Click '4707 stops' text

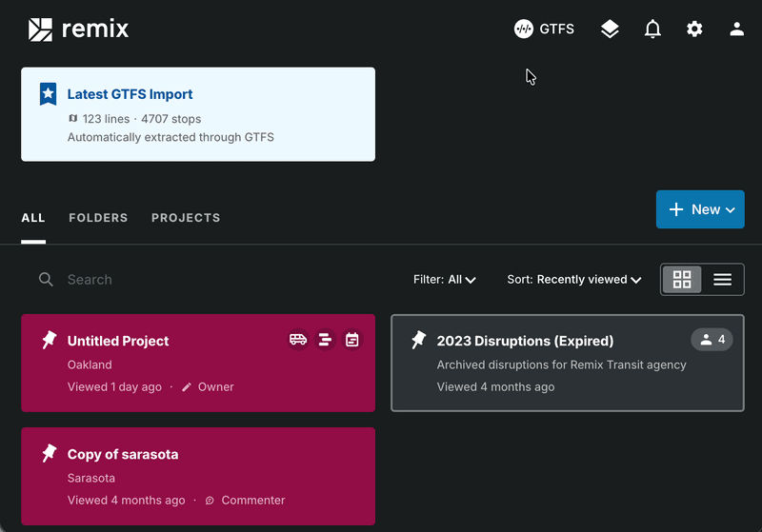[171, 119]
